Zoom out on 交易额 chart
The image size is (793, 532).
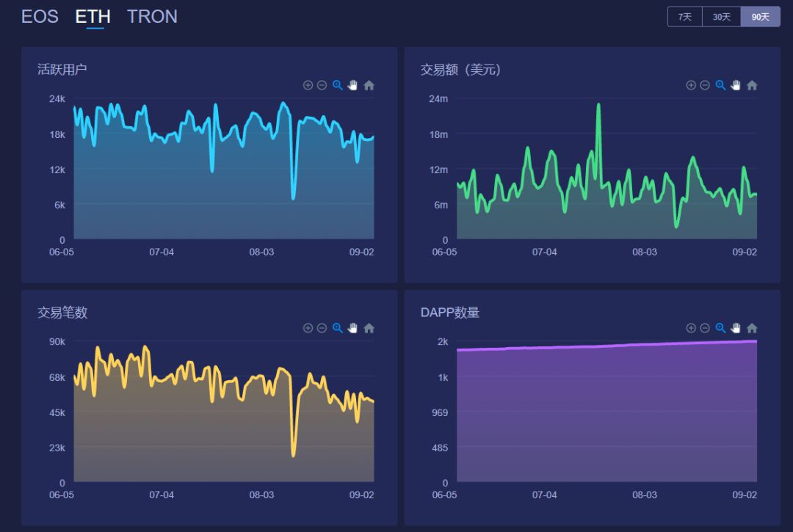(705, 85)
